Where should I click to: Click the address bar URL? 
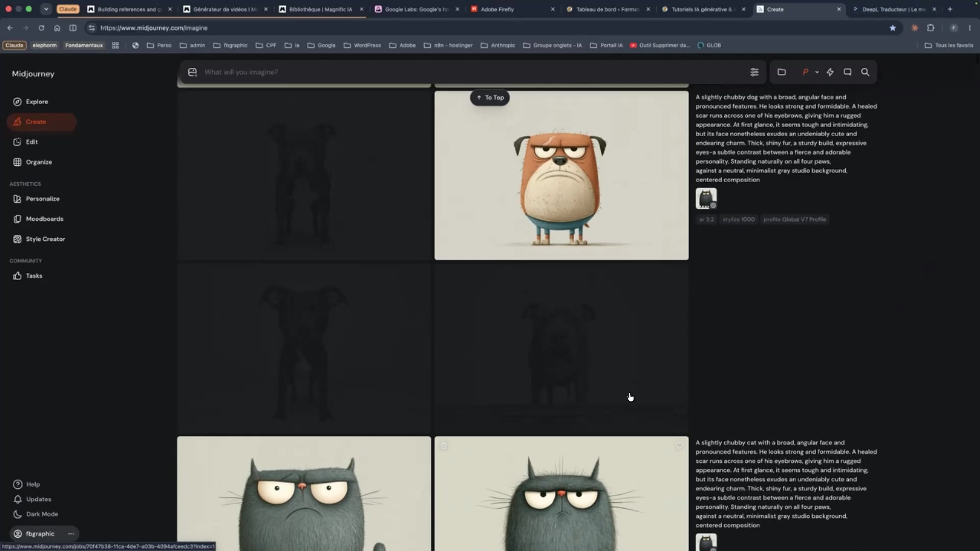[x=154, y=28]
